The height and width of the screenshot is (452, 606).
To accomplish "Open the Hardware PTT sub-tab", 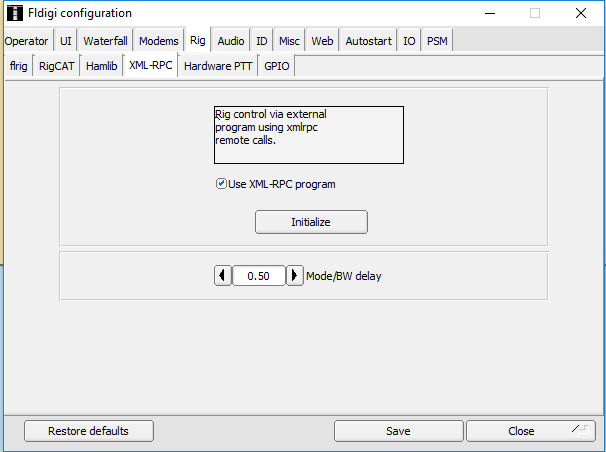I will tap(218, 66).
